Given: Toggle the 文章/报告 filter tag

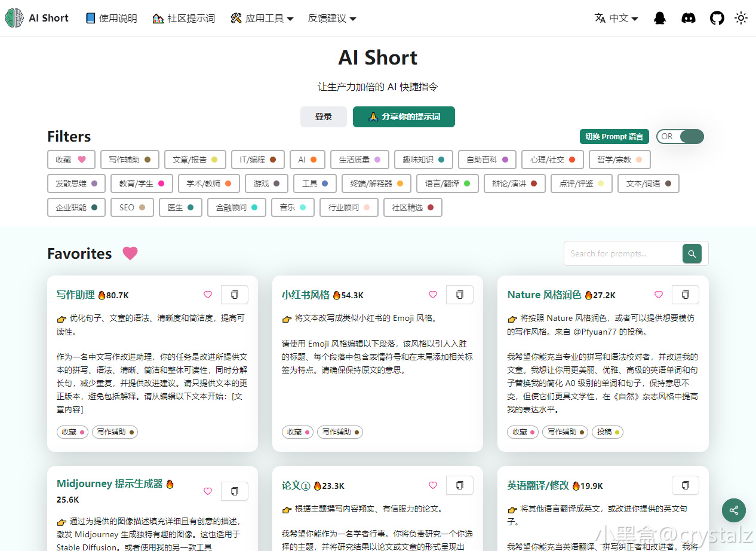Looking at the screenshot, I should (x=195, y=160).
